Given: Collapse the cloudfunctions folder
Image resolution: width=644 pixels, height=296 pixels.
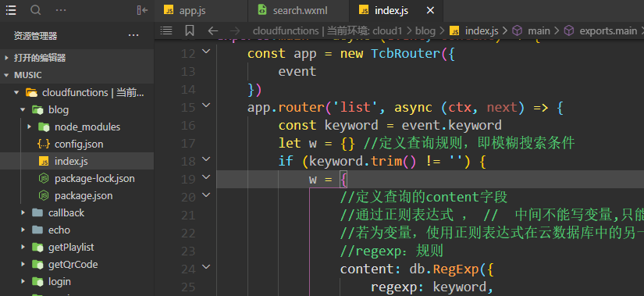Looking at the screenshot, I should (17, 92).
